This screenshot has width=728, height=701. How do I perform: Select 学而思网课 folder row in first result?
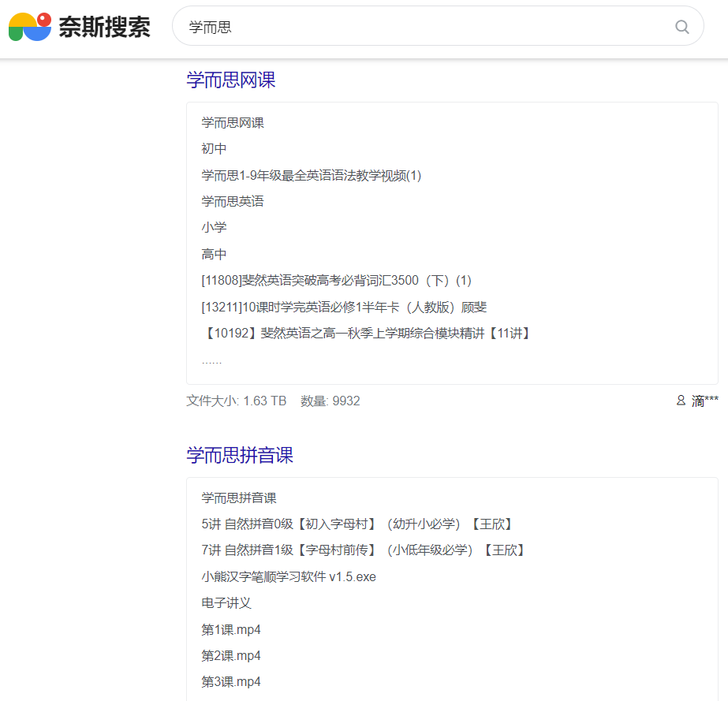click(x=233, y=123)
